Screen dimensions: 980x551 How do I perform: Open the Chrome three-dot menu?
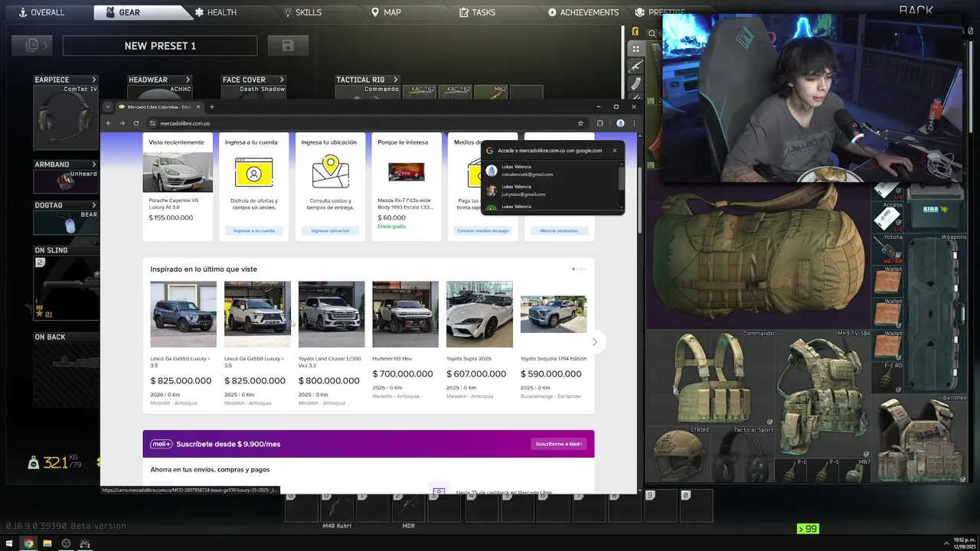[633, 123]
